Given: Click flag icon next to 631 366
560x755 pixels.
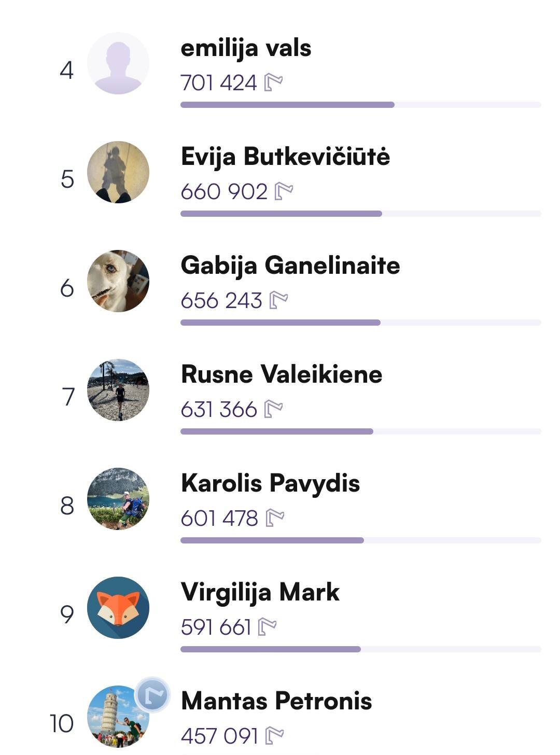Looking at the screenshot, I should 273,409.
